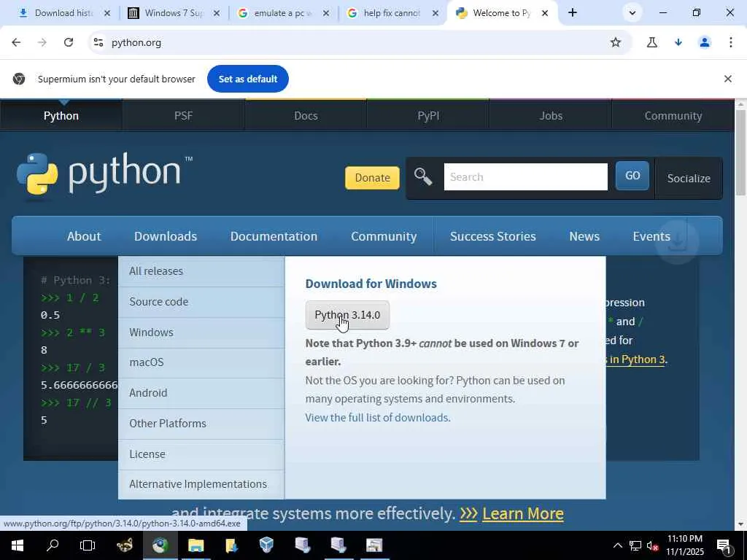Open Community in the main blue menu
Screen dimensions: 747x560
tap(384, 236)
